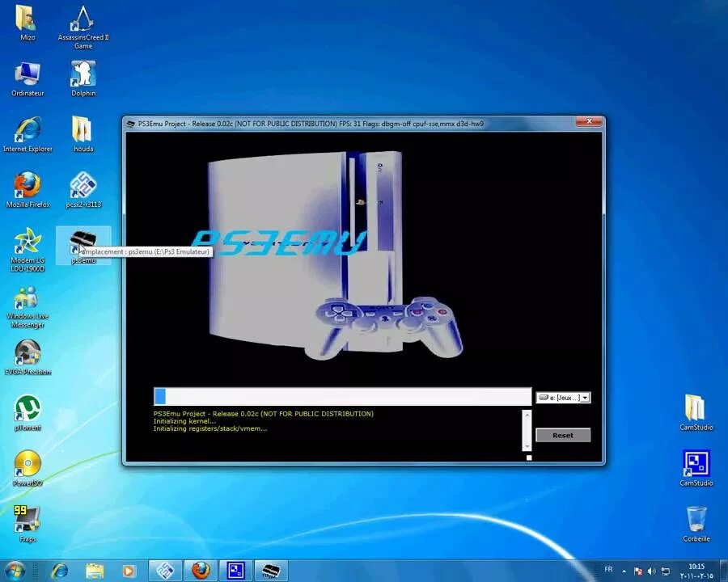Open the Windows Start menu orb
Screen dimensions: 728x582
click(14, 571)
